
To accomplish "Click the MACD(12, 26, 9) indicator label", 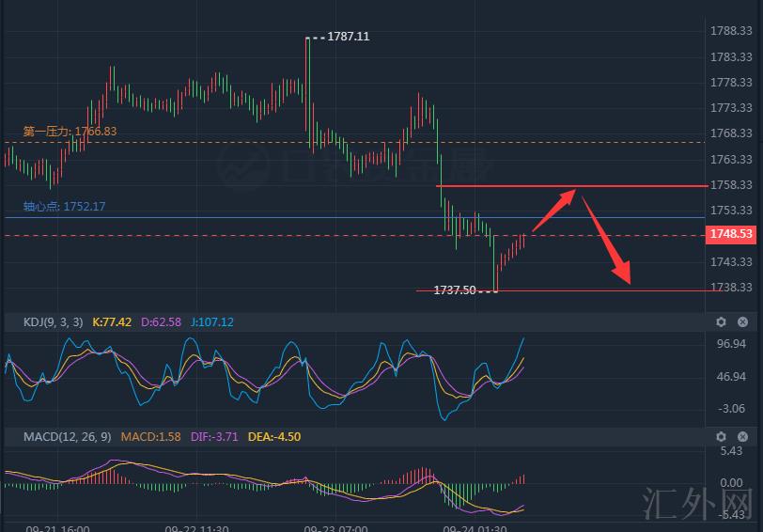I will 67,437.
